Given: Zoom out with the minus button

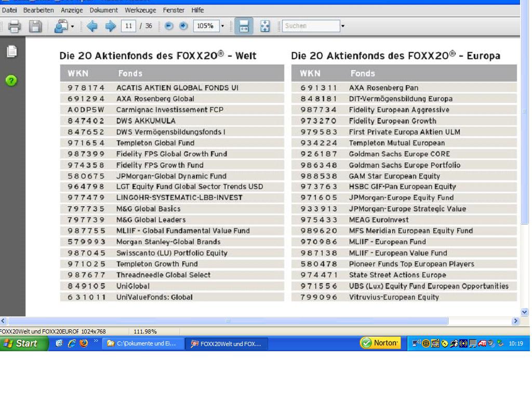Looking at the screenshot, I should click(169, 26).
